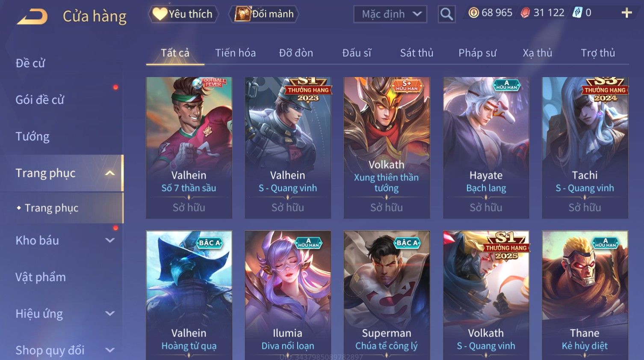This screenshot has height=360, width=644.
Task: Open the Superman Chúa tể công lý skin
Action: tap(387, 295)
